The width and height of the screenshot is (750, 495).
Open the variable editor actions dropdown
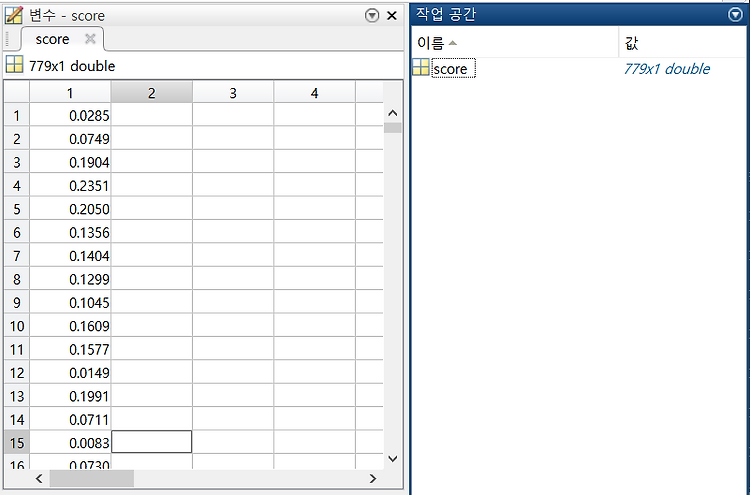point(372,15)
